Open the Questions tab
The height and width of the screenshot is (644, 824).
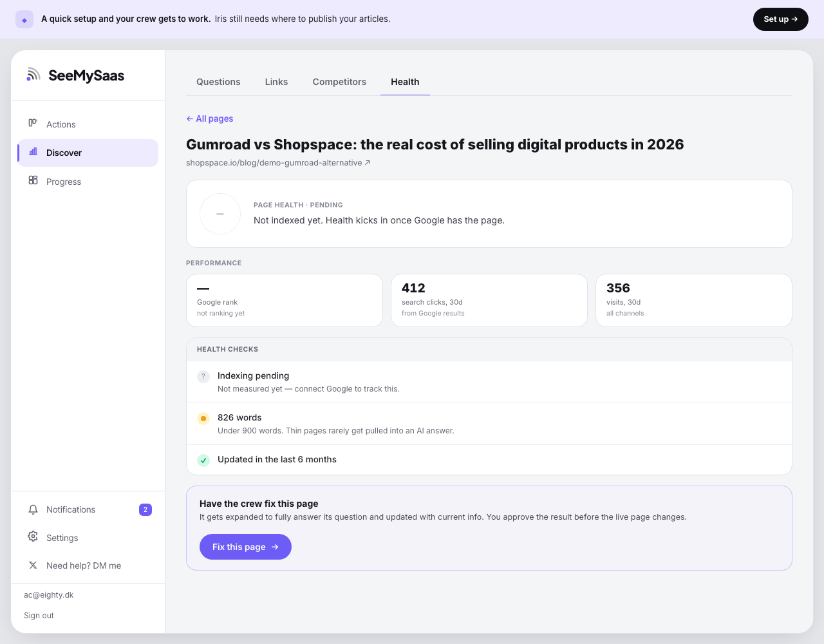pyautogui.click(x=218, y=82)
